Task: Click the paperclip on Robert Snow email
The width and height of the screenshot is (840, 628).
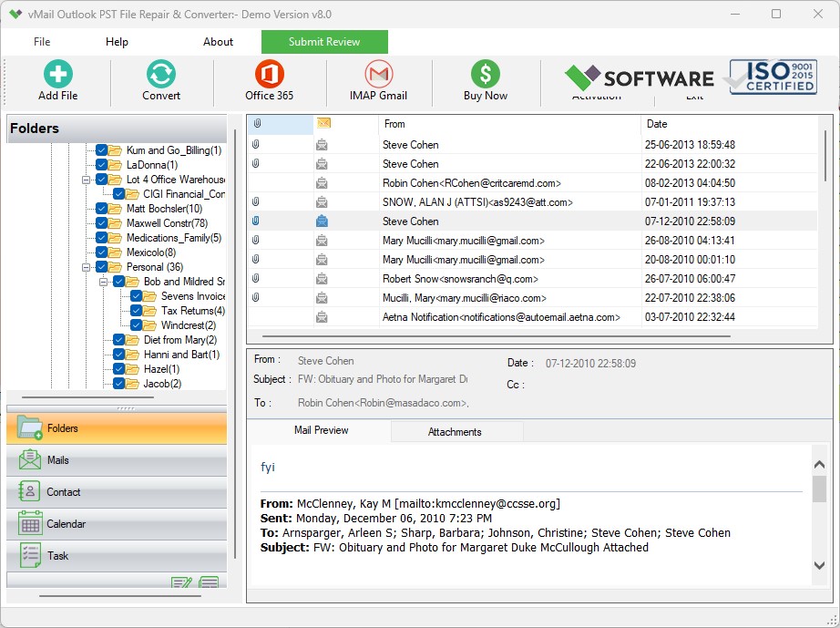Action: pos(255,279)
